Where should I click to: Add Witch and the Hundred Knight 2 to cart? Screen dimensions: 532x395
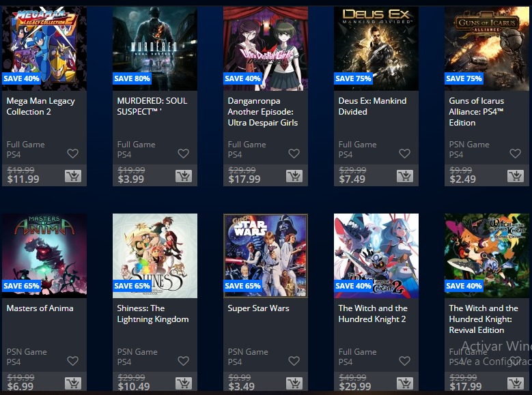(405, 383)
